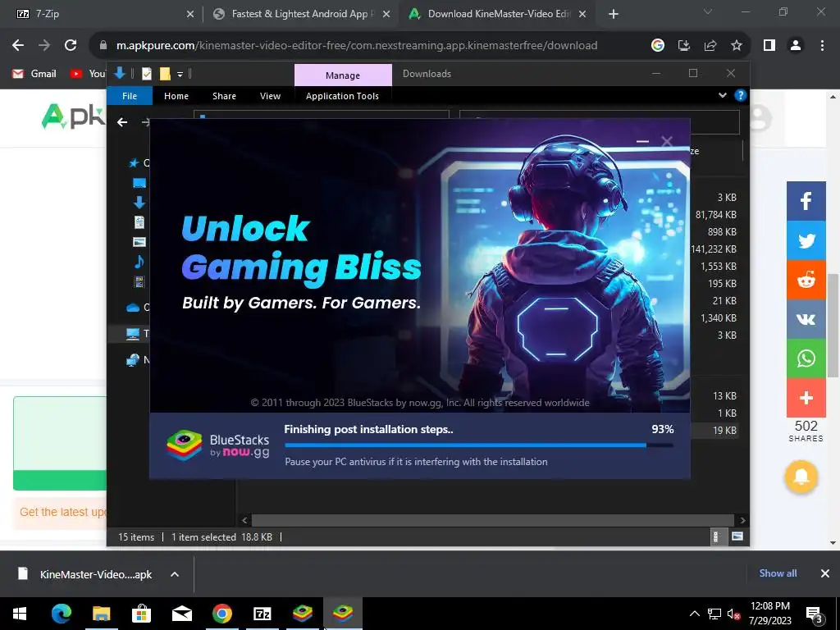
Task: Bookmark this page with the star icon
Action: pyautogui.click(x=737, y=46)
